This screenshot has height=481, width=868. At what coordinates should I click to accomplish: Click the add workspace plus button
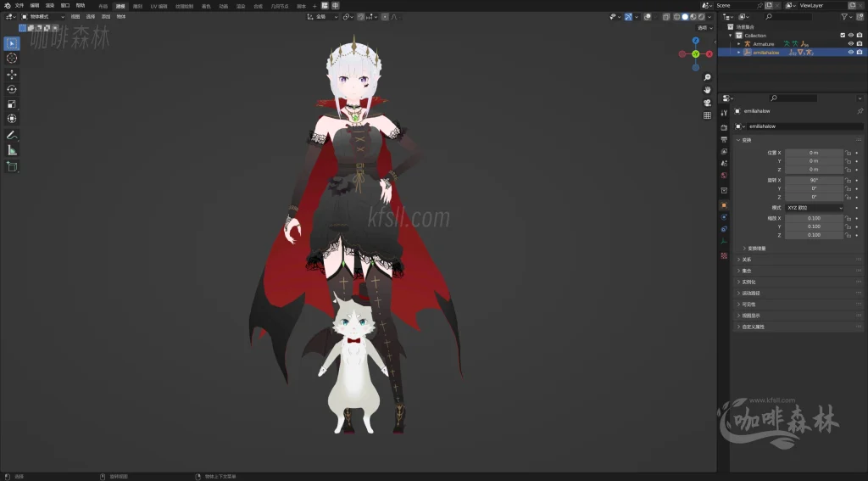click(314, 6)
